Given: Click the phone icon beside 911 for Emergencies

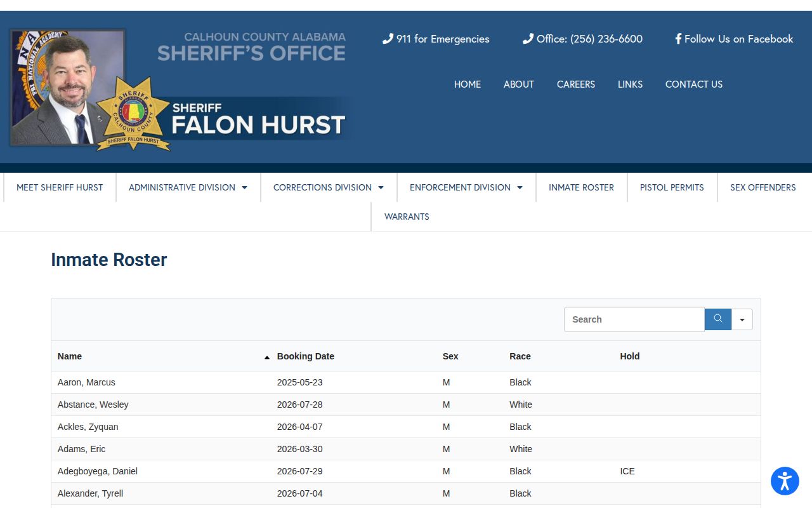Looking at the screenshot, I should (388, 39).
